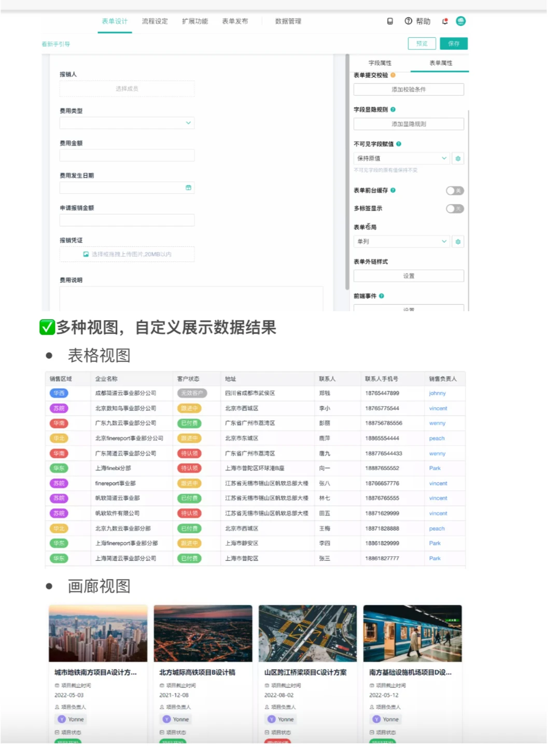
Task: Click 华西 region tag in first table row
Action: (59, 393)
